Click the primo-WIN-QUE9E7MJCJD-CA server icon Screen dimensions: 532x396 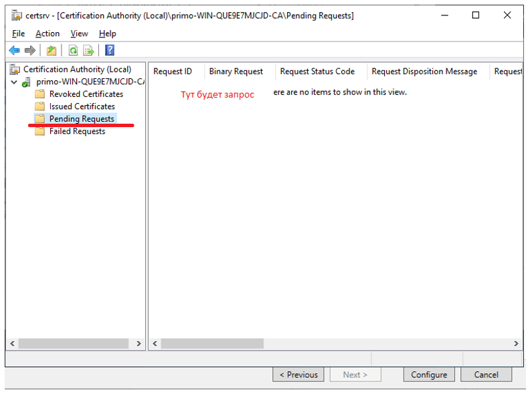click(x=26, y=82)
